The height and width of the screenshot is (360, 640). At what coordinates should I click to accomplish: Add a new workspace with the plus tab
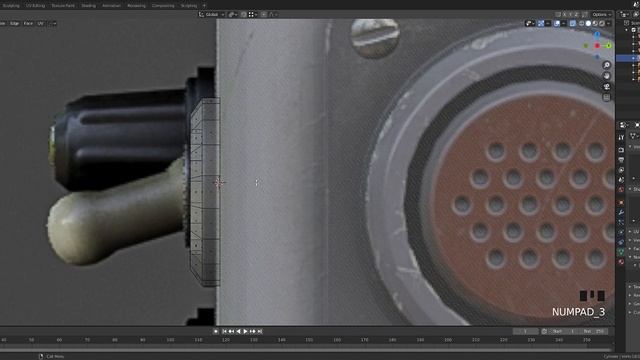[204, 6]
